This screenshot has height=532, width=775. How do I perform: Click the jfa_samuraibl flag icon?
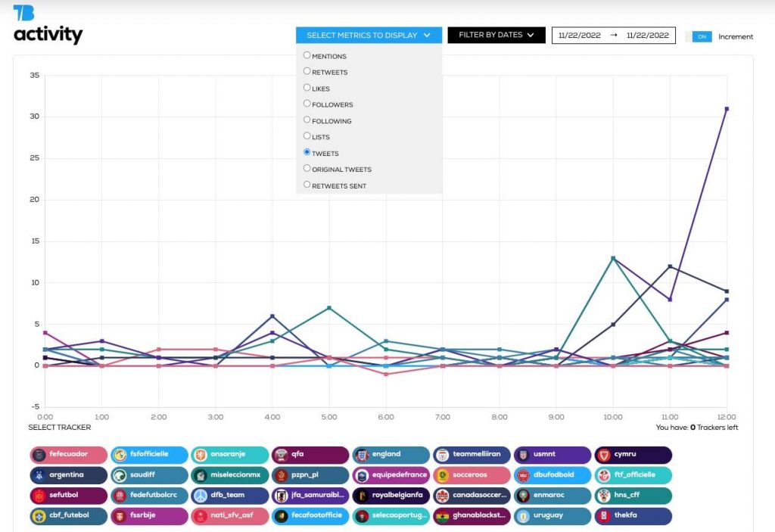(x=282, y=496)
